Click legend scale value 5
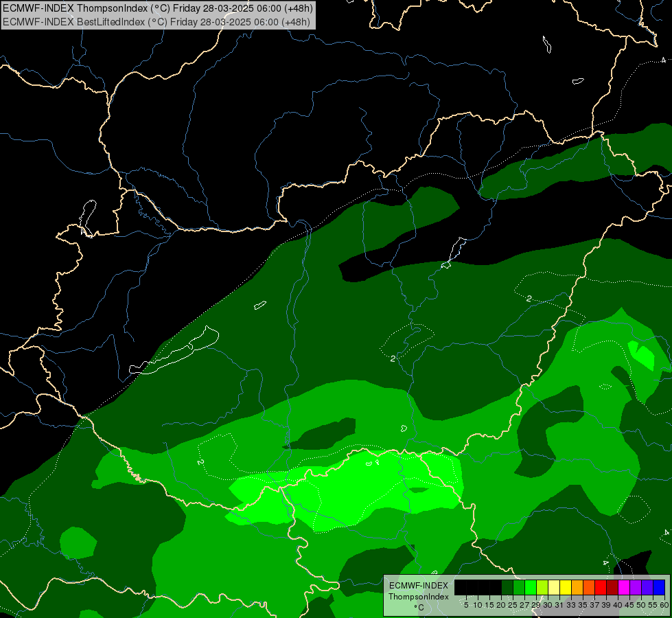This screenshot has width=672, height=618. [x=466, y=605]
